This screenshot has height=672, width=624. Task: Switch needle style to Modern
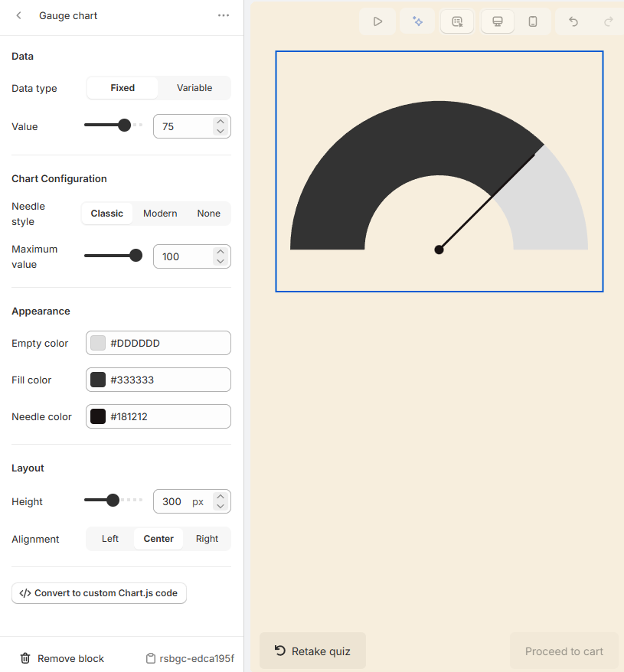159,213
